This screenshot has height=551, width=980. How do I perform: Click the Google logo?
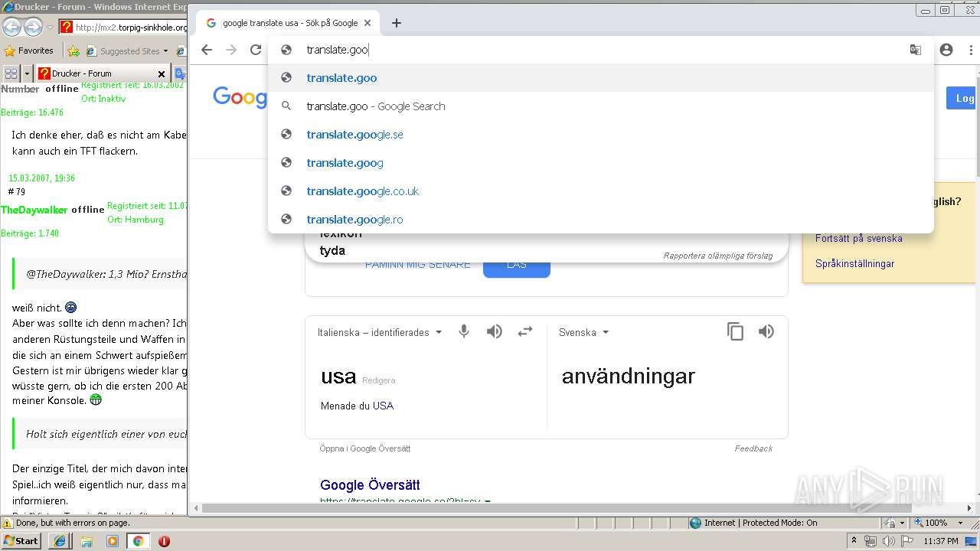coord(240,98)
